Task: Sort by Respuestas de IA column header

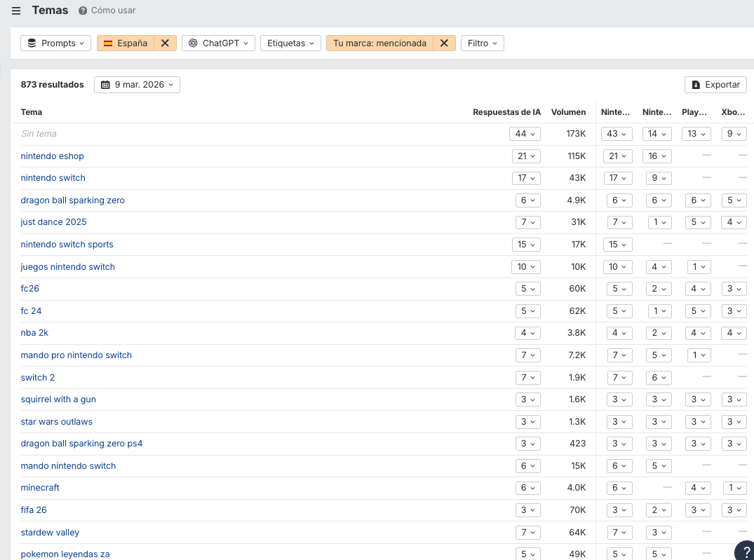Action: 506,112
